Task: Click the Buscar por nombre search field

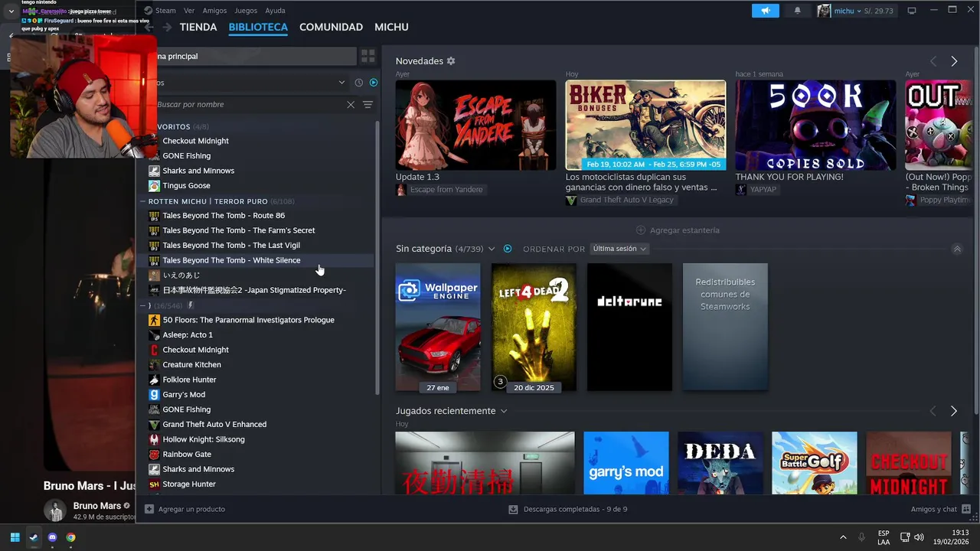Action: [249, 105]
